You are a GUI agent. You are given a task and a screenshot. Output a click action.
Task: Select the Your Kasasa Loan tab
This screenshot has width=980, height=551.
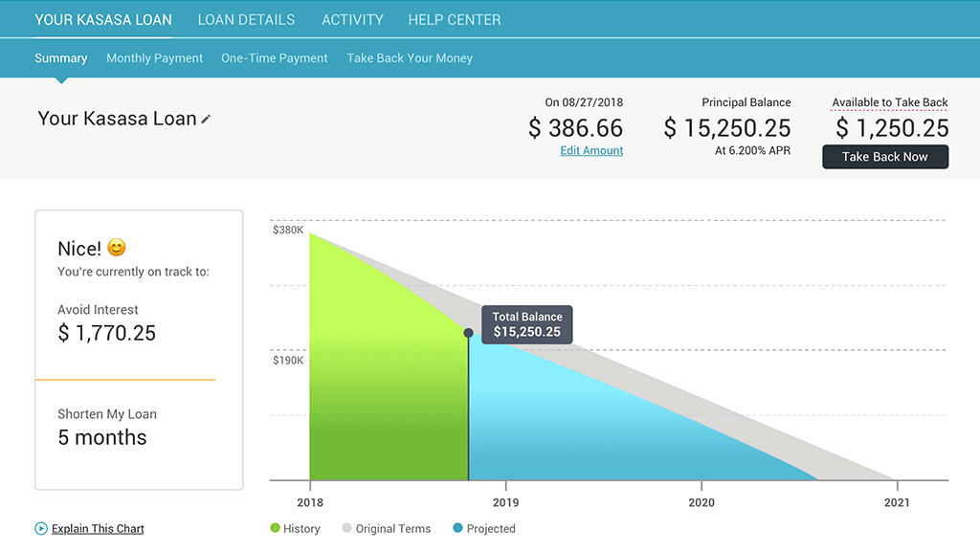point(103,19)
